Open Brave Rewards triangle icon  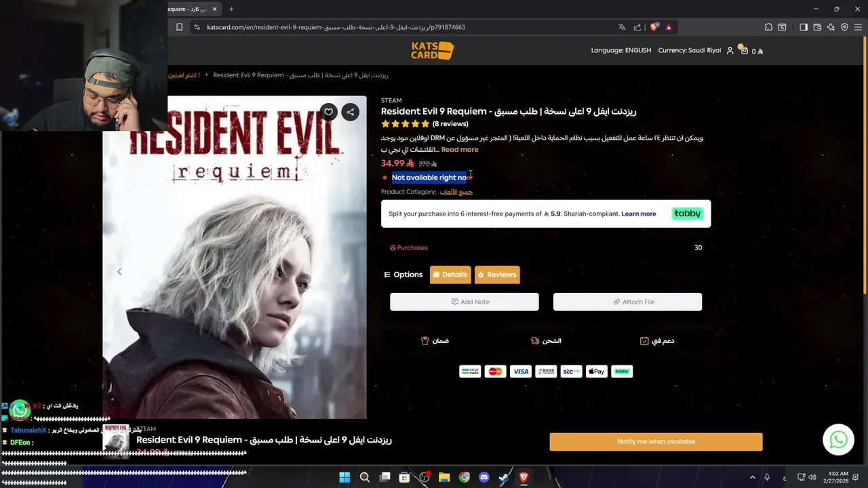coord(669,27)
